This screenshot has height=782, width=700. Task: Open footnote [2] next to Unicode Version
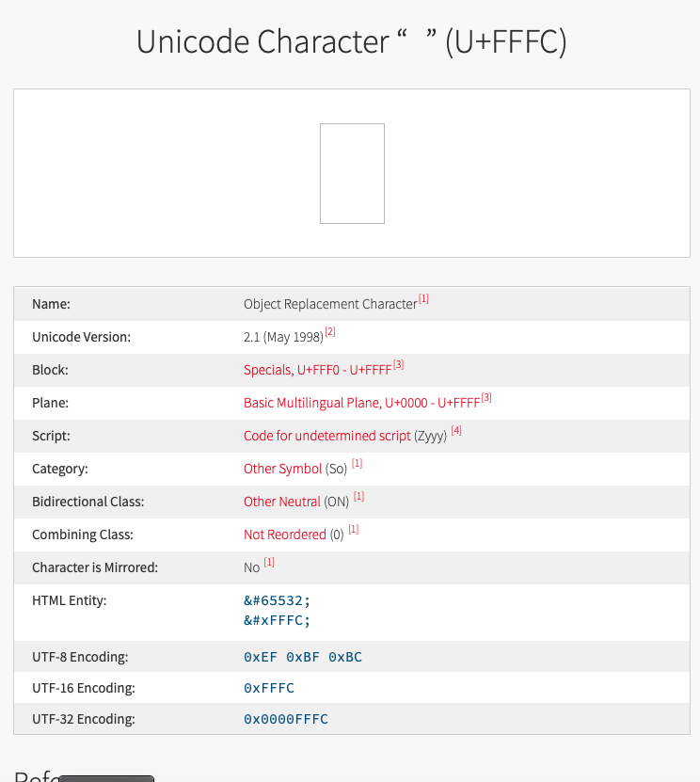click(330, 332)
